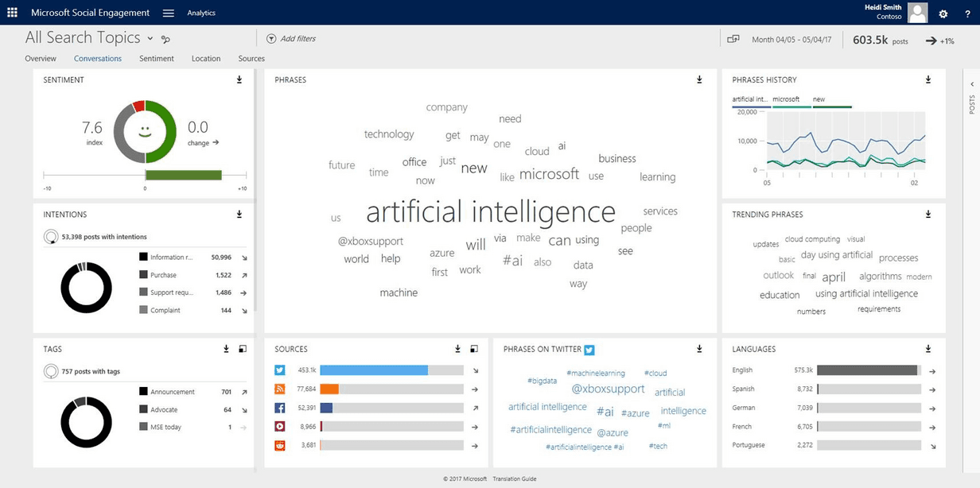Click the Twitter source icon
The width and height of the screenshot is (980, 488).
pyautogui.click(x=280, y=370)
